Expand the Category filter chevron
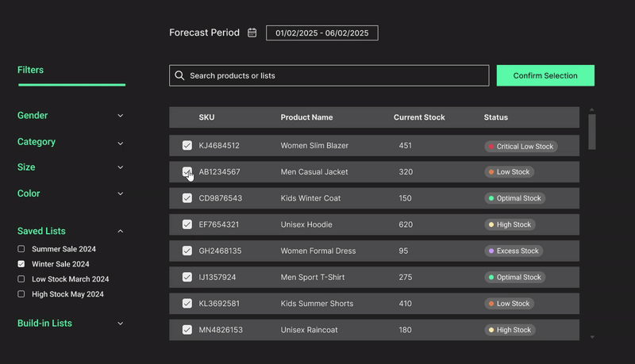Image resolution: width=635 pixels, height=364 pixels. pyautogui.click(x=121, y=144)
